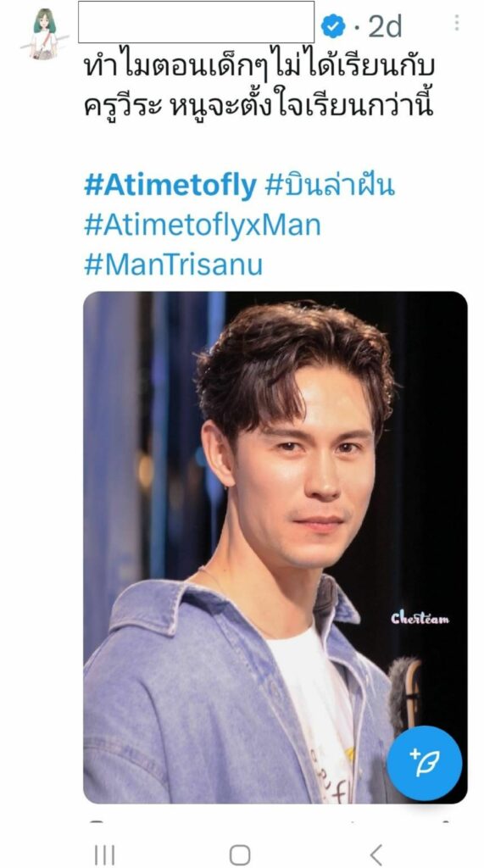Tap the partially visible reply icon below photo

point(96,821)
